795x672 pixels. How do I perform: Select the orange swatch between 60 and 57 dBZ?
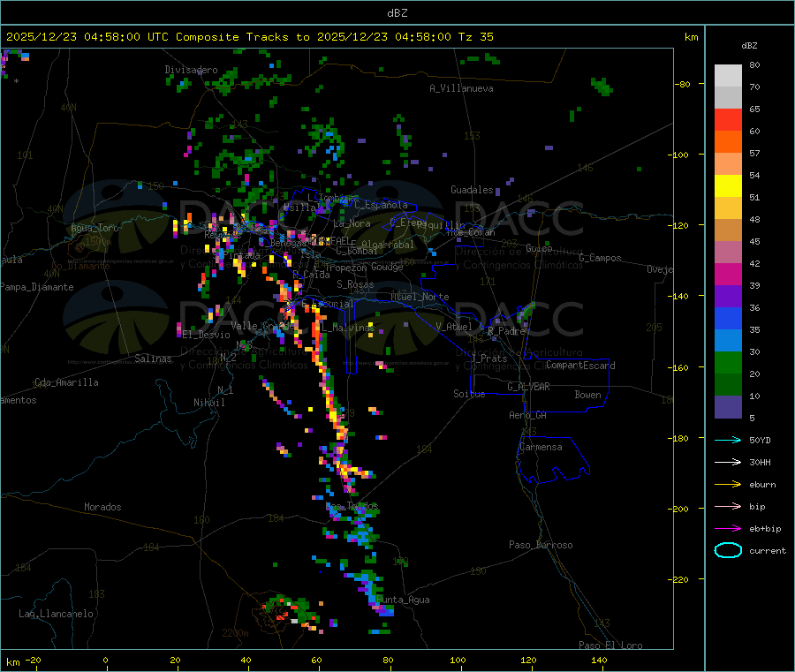coord(728,142)
